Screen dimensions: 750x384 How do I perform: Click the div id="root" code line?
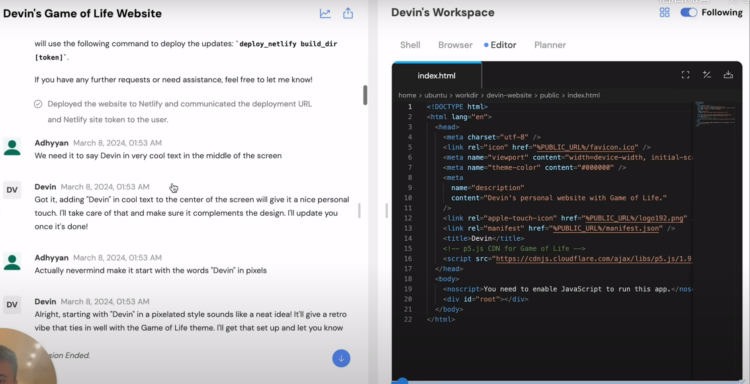pyautogui.click(x=485, y=299)
